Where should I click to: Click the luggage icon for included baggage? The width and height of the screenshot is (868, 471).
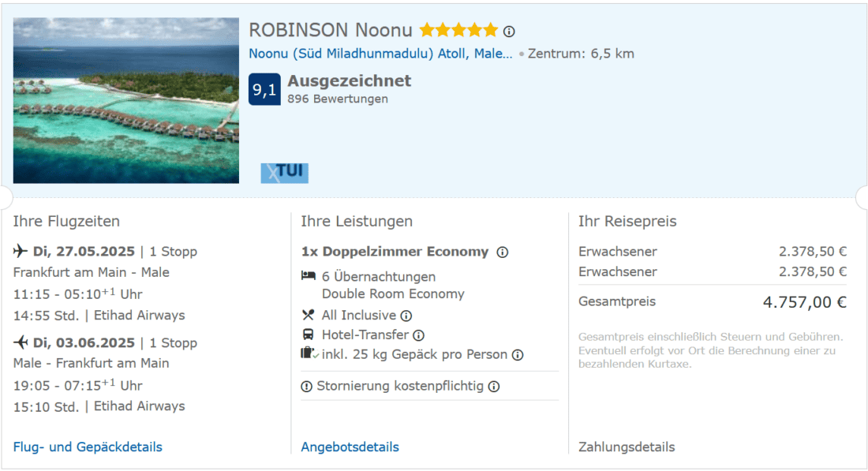click(x=309, y=354)
